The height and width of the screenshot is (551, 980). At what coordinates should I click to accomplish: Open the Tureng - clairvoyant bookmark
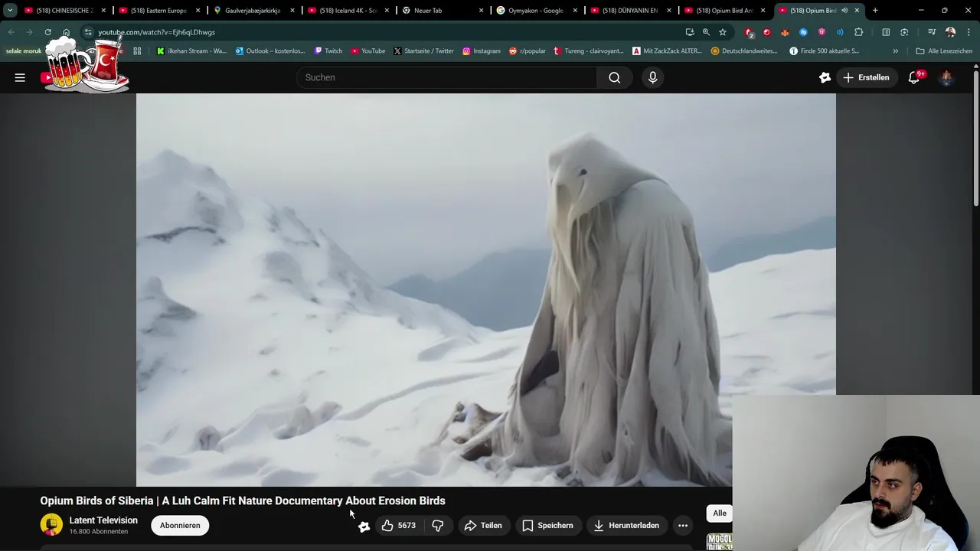click(x=589, y=51)
